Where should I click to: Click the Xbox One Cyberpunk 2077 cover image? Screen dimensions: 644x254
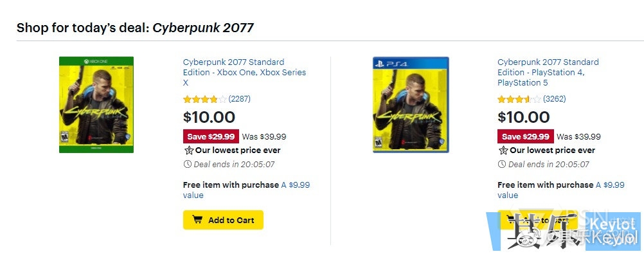coord(96,105)
